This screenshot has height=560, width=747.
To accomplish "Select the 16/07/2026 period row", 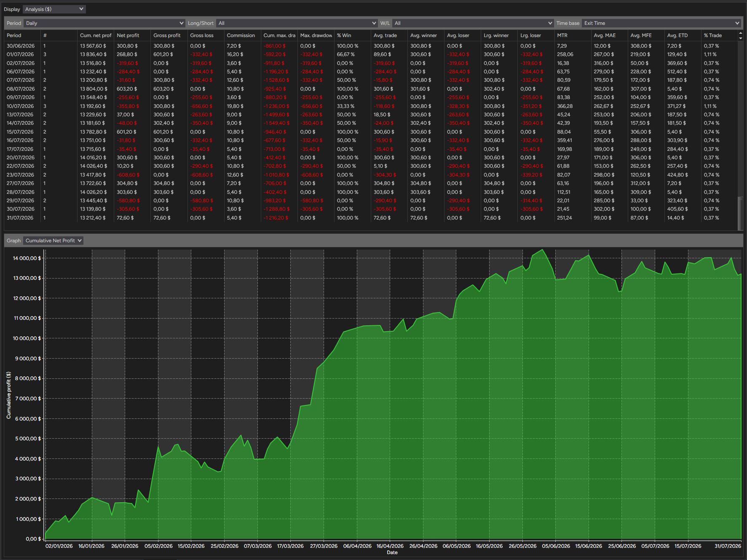I will pos(371,140).
